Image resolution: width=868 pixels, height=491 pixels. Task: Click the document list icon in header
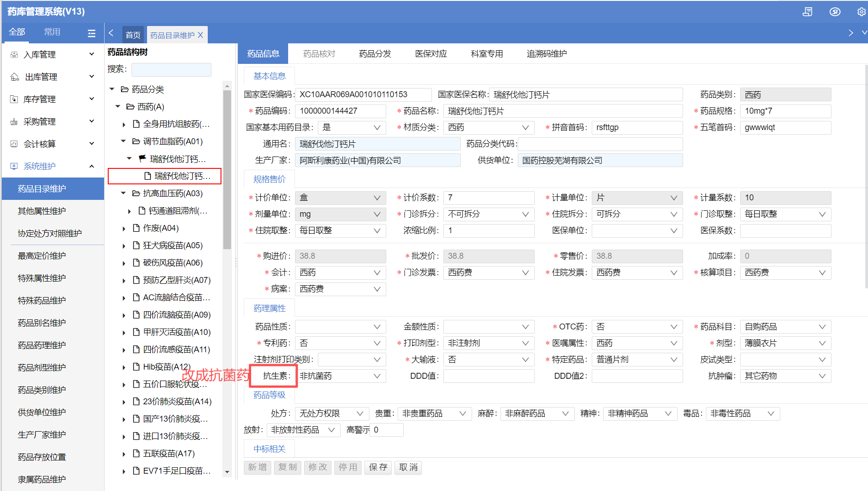[807, 12]
